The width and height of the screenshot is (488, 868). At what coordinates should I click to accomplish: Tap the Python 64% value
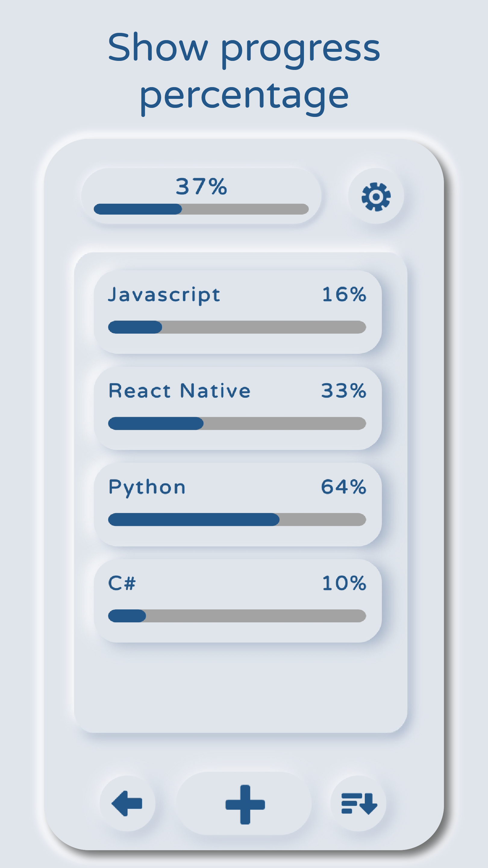[x=343, y=487]
